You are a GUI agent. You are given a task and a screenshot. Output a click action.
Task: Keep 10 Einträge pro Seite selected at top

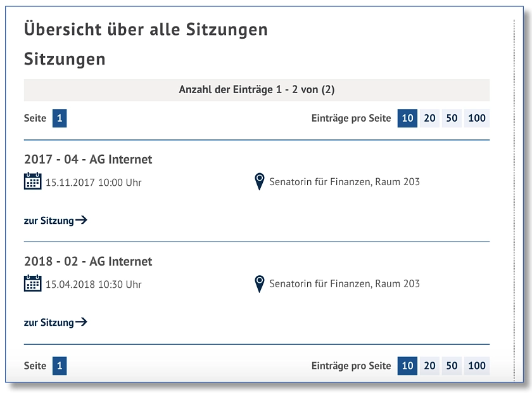click(407, 118)
